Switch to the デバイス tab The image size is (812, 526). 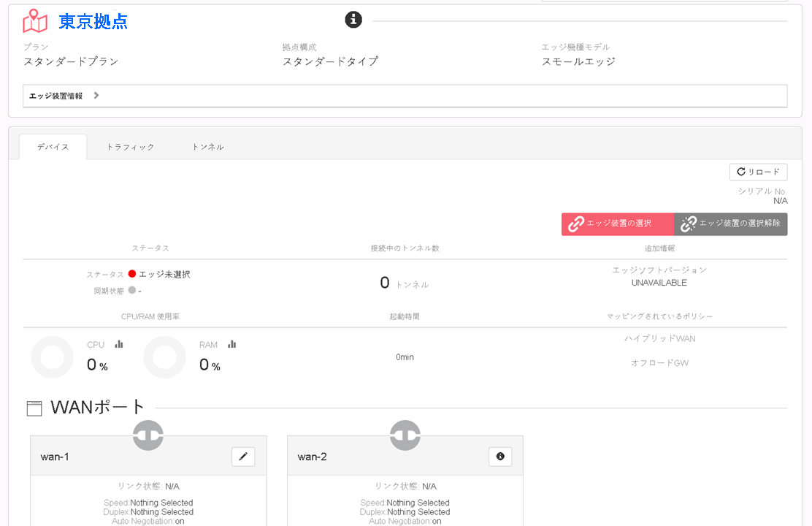53,147
